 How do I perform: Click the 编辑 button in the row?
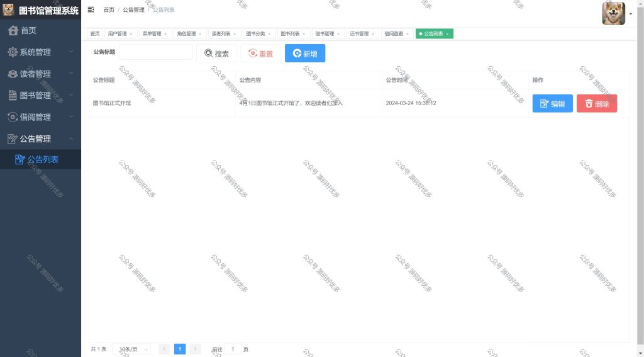point(552,103)
